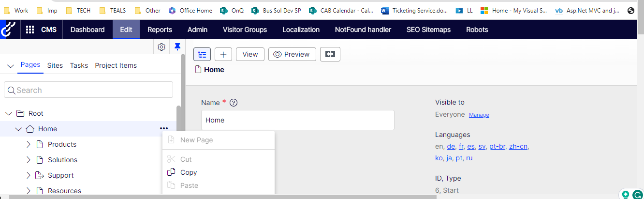This screenshot has height=199, width=644.
Task: Select Copy from the context menu
Action: [189, 172]
